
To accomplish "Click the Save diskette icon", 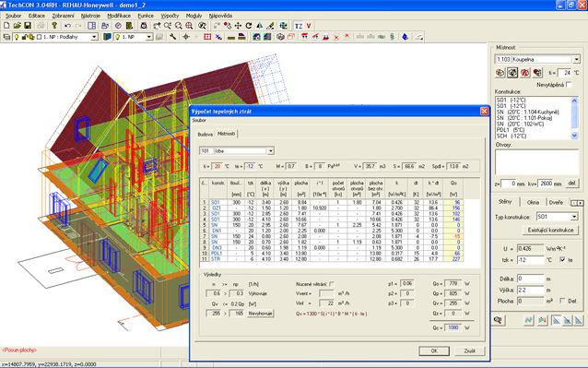I will point(28,26).
